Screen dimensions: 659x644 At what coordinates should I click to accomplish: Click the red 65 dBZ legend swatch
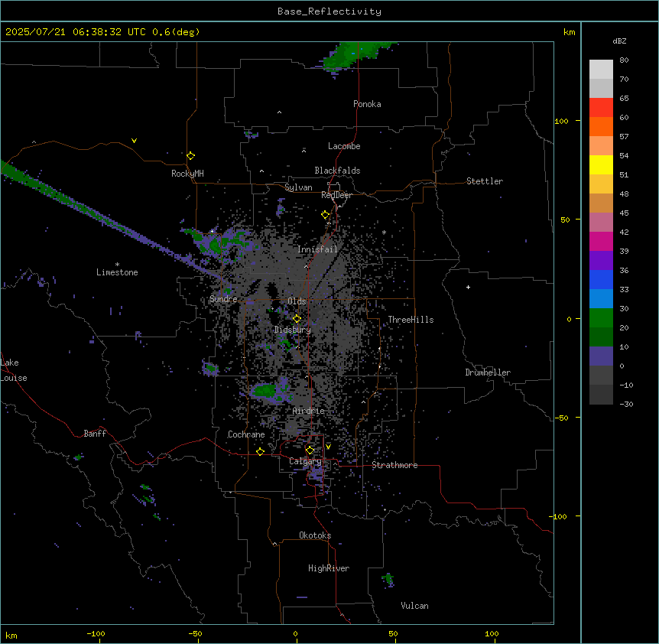(601, 108)
